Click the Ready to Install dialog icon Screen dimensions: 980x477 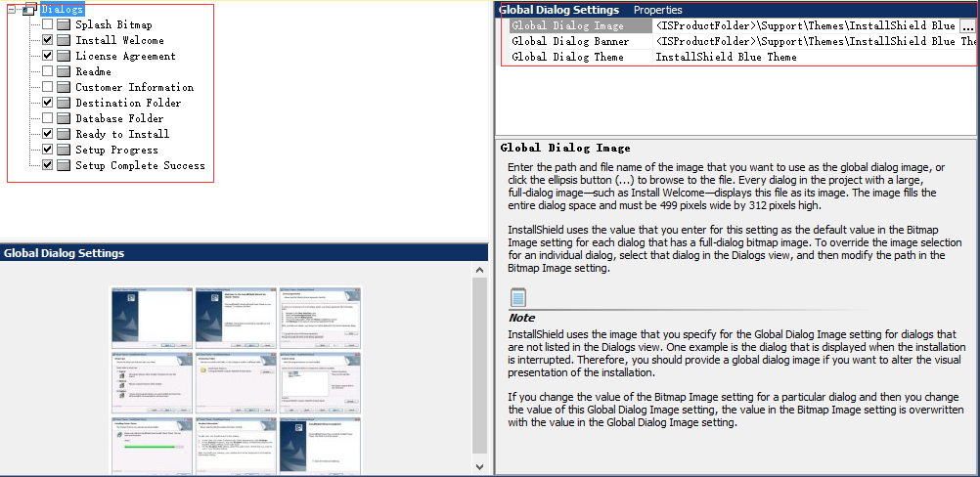tap(64, 134)
